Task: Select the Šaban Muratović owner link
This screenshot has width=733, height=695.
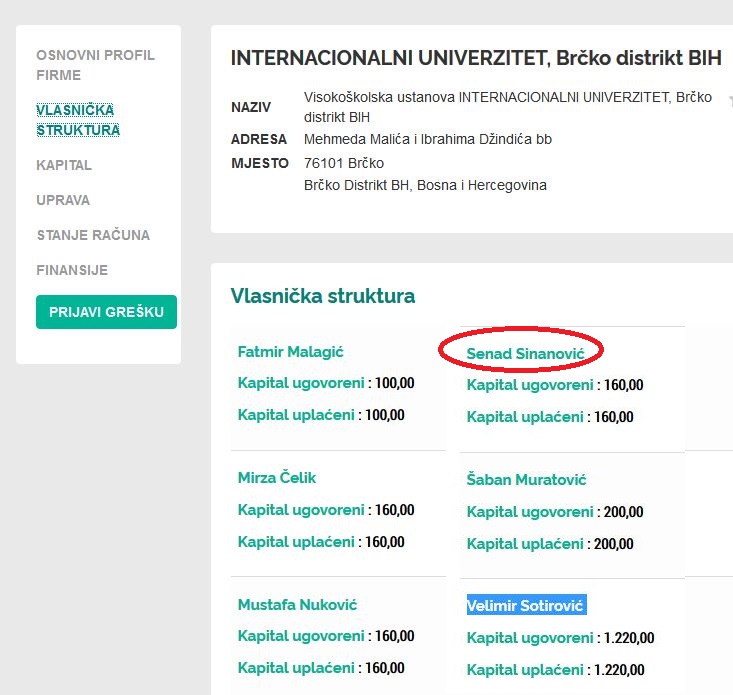Action: point(526,480)
